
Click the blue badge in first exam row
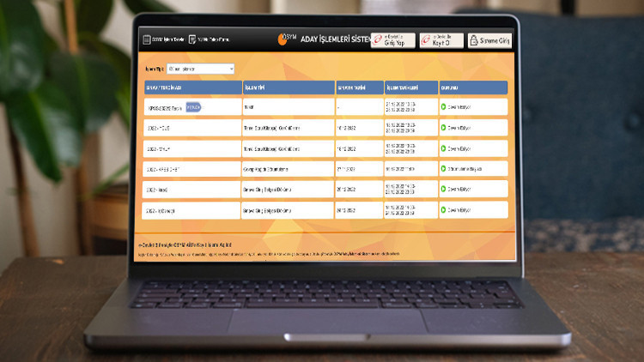tap(193, 107)
